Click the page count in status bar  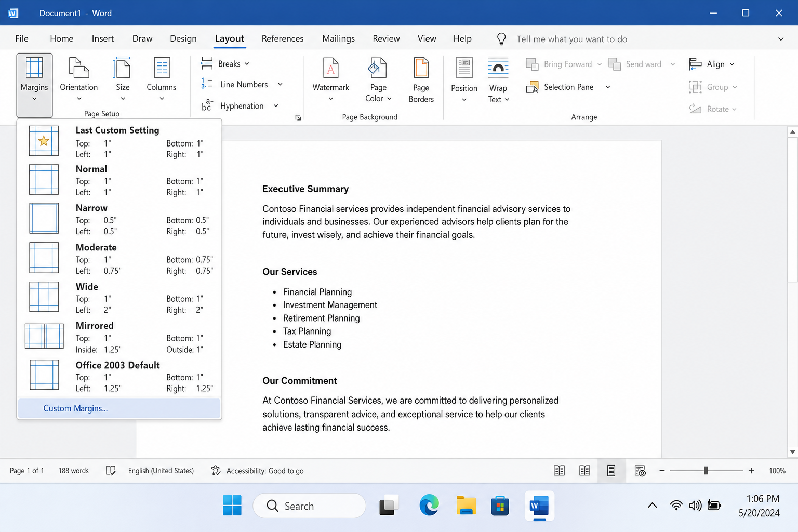click(27, 471)
